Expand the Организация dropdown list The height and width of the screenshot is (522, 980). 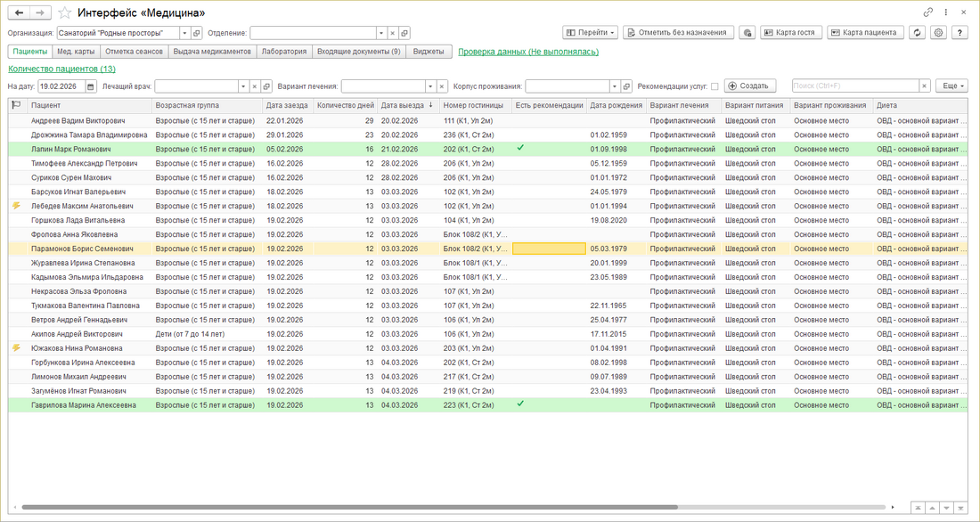click(184, 33)
